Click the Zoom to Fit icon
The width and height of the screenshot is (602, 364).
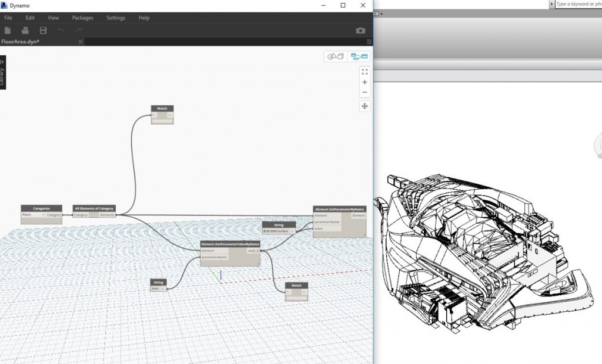tap(364, 72)
